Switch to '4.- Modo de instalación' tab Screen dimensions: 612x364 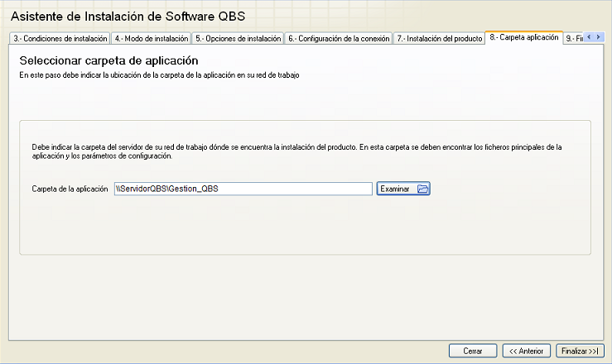(x=151, y=38)
